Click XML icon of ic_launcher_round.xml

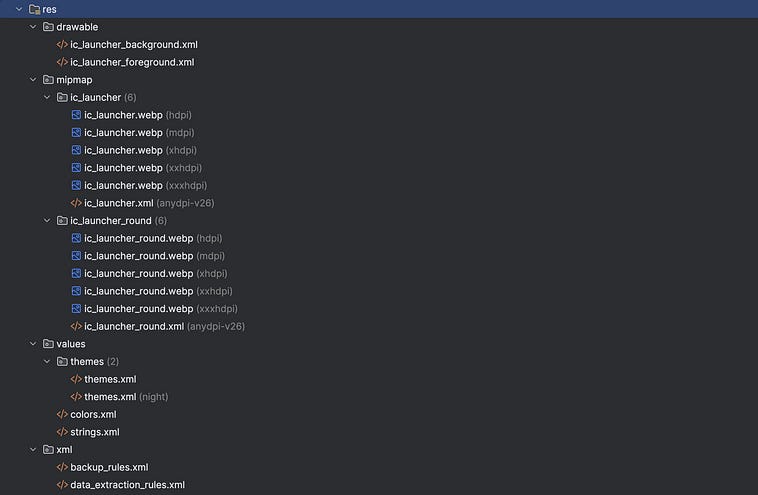tap(76, 326)
